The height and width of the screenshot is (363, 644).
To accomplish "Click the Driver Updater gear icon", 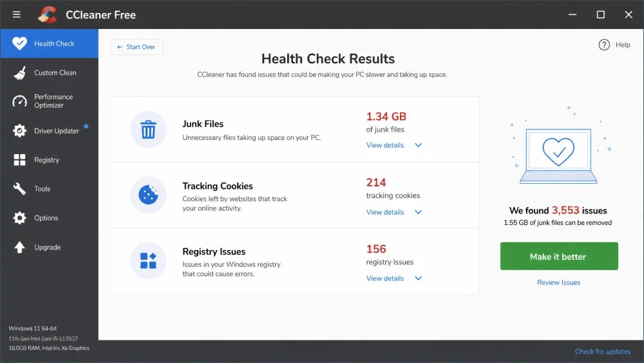I will [x=19, y=131].
